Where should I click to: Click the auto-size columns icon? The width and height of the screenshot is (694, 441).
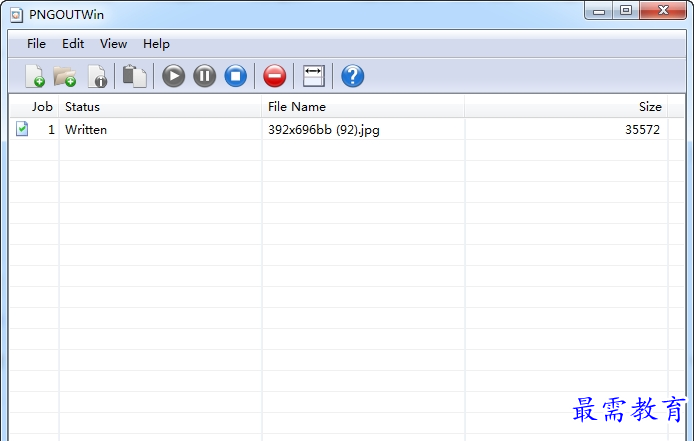coord(313,76)
